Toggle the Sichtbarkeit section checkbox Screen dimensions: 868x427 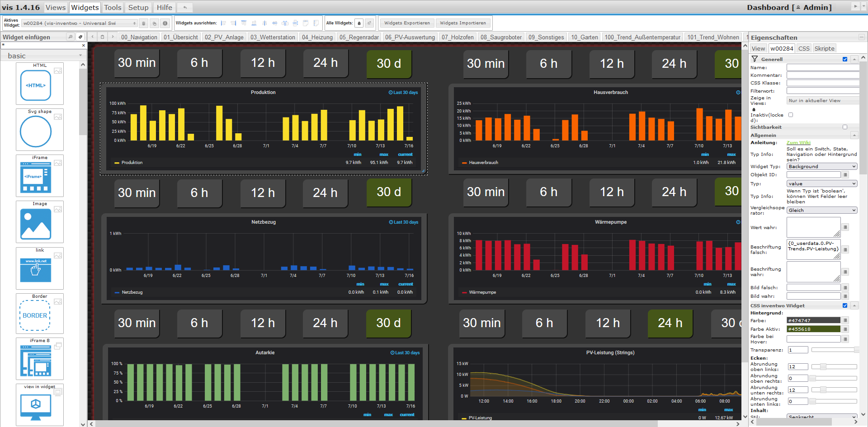pyautogui.click(x=845, y=127)
